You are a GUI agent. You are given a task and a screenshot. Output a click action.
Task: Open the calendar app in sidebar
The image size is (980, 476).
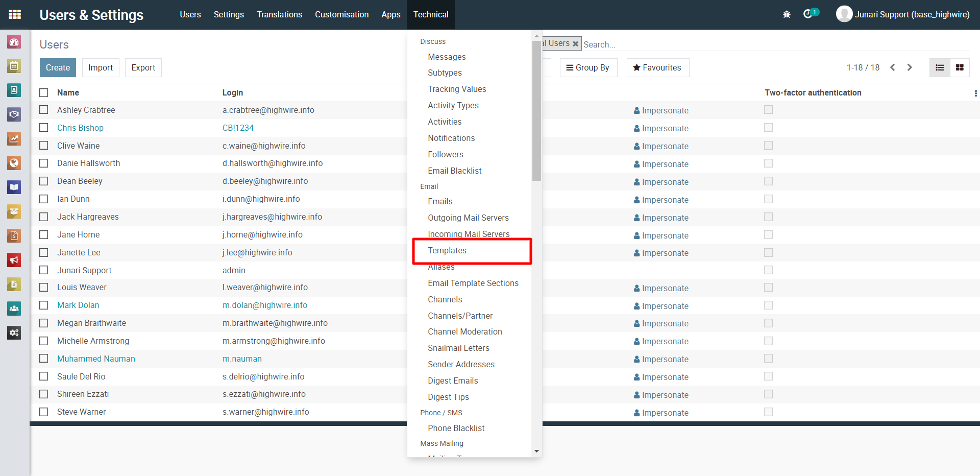click(x=14, y=66)
